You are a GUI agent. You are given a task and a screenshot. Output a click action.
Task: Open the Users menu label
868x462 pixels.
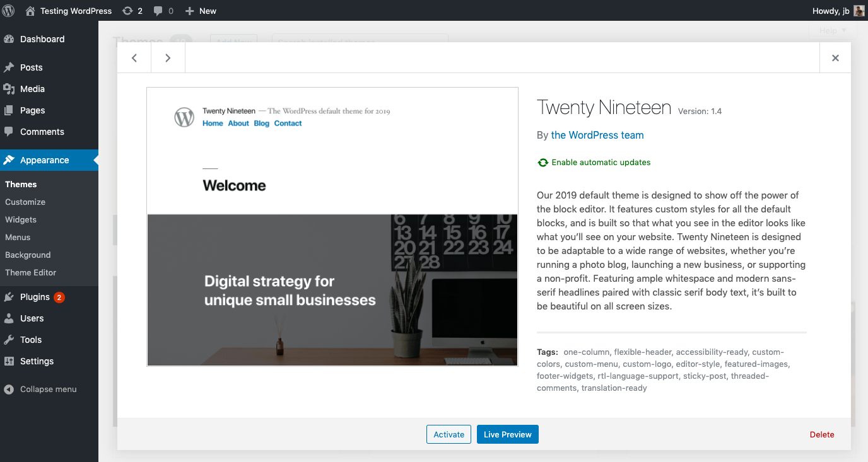[x=32, y=318]
